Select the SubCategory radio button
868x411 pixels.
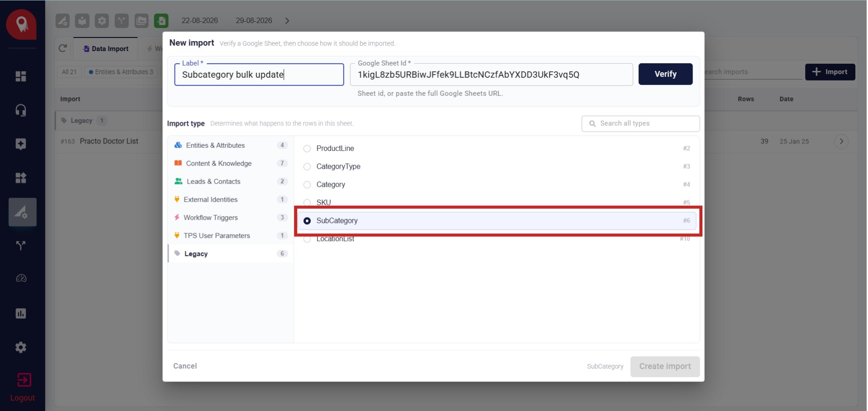pyautogui.click(x=307, y=221)
